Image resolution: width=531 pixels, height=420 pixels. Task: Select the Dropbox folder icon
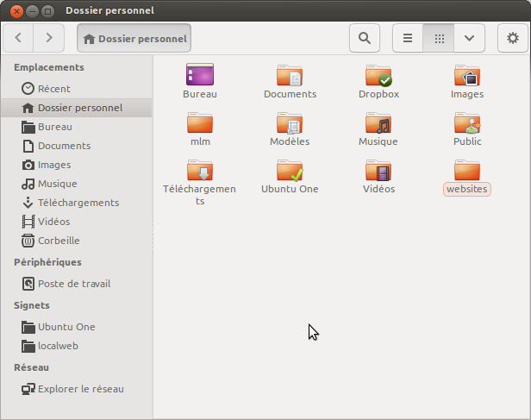(x=378, y=75)
